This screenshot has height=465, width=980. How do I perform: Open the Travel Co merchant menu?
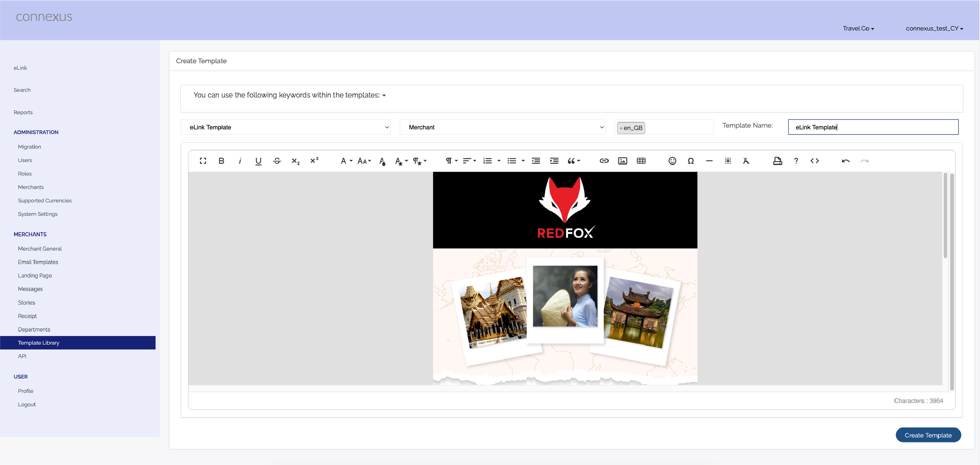click(x=858, y=29)
